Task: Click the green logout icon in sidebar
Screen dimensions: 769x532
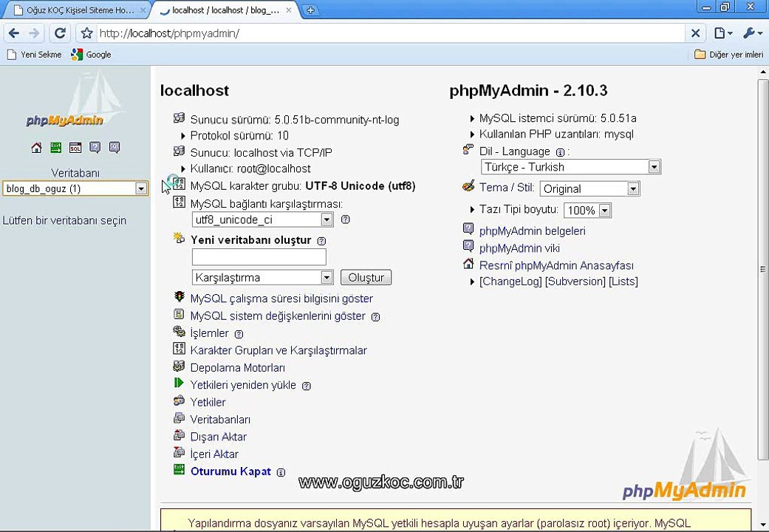Action: pyautogui.click(x=56, y=148)
